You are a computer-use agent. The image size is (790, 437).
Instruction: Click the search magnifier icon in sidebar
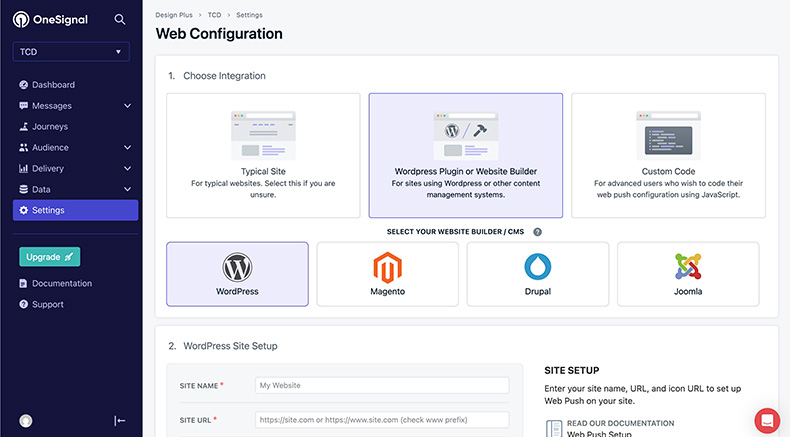pyautogui.click(x=120, y=19)
